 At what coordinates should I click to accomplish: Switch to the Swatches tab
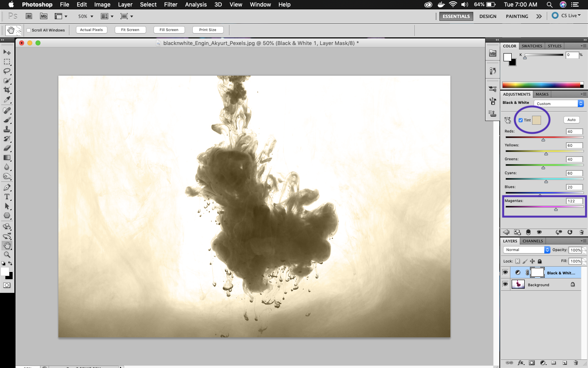532,46
